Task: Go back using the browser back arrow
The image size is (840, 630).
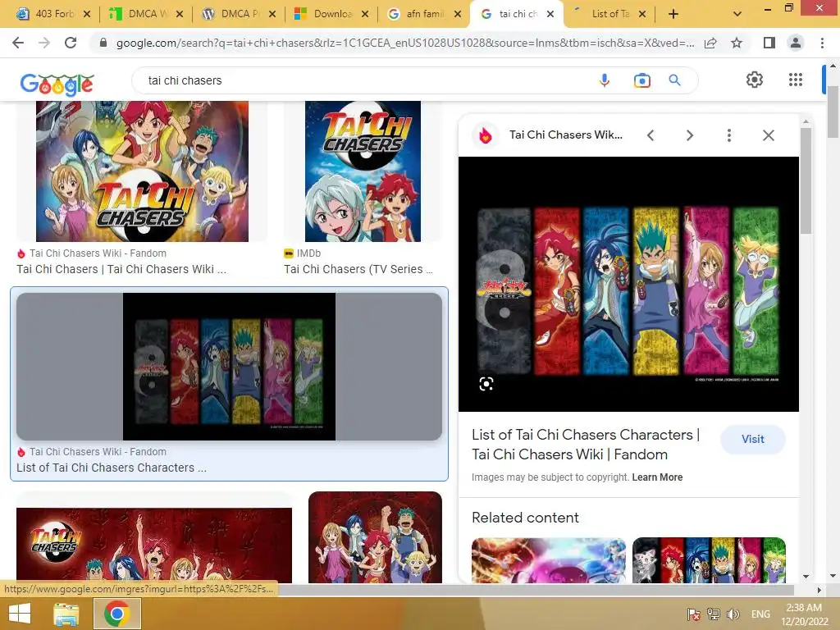Action: pos(18,43)
